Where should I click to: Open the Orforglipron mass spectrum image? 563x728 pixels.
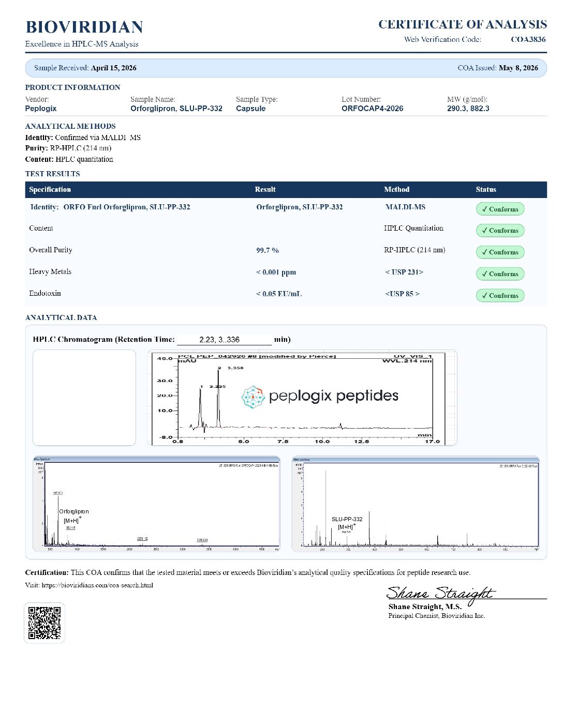156,504
